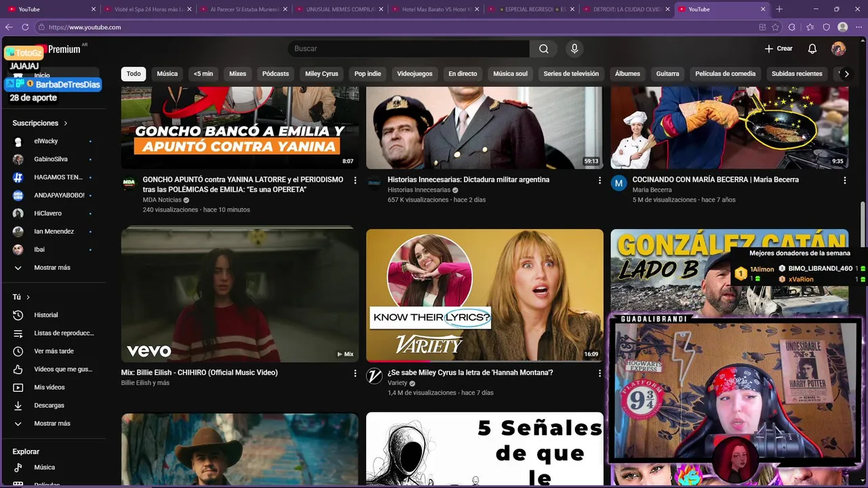The image size is (868, 488).
Task: Open Listas de reproducción
Action: click(x=53, y=333)
